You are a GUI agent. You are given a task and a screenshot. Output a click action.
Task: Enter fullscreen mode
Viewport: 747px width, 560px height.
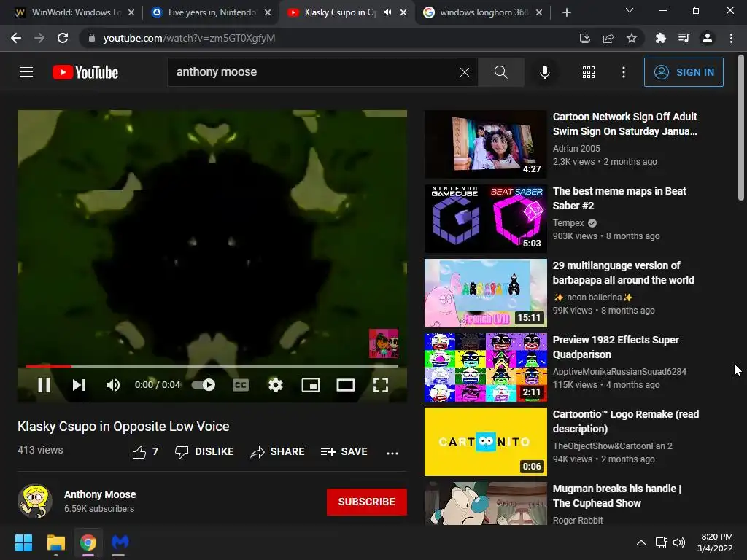pos(381,385)
